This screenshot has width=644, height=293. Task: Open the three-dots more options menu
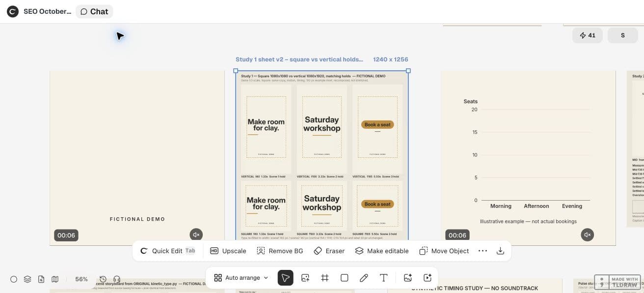tap(483, 251)
